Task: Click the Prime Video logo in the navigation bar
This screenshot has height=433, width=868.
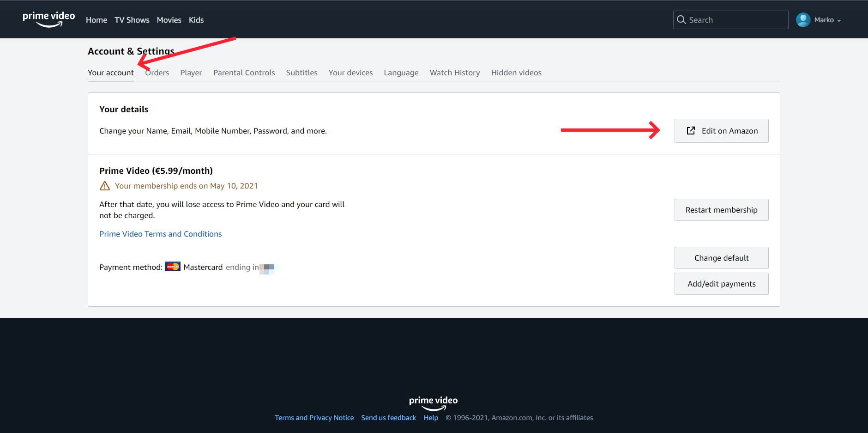Action: tap(48, 18)
